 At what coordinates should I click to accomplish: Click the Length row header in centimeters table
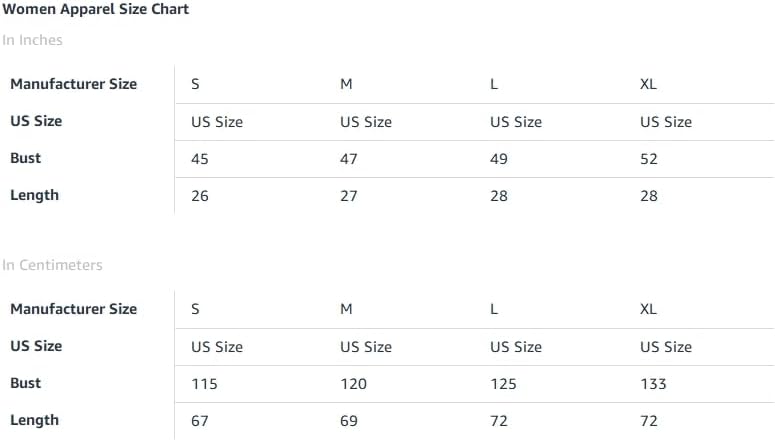[x=34, y=420]
